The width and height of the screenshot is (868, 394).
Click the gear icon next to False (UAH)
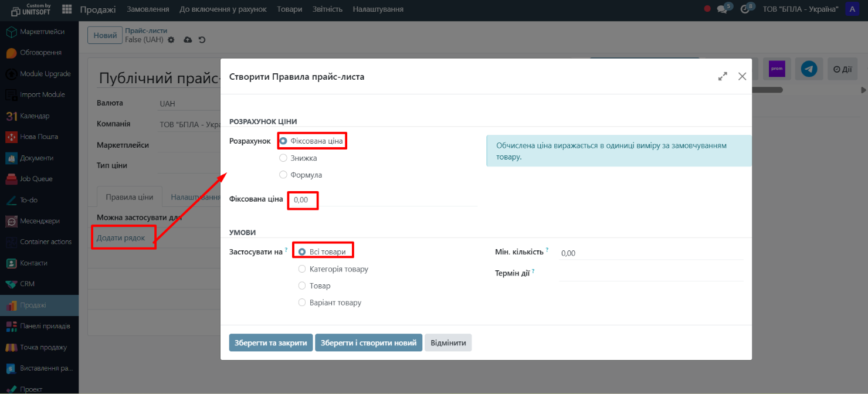click(x=171, y=40)
